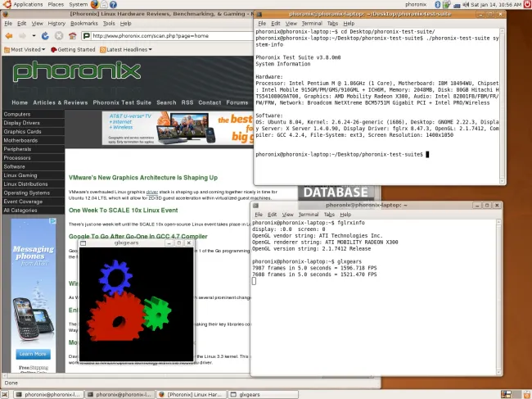Click the Stop loading button in Firefox
The width and height of the screenshot is (532, 399).
click(x=59, y=36)
